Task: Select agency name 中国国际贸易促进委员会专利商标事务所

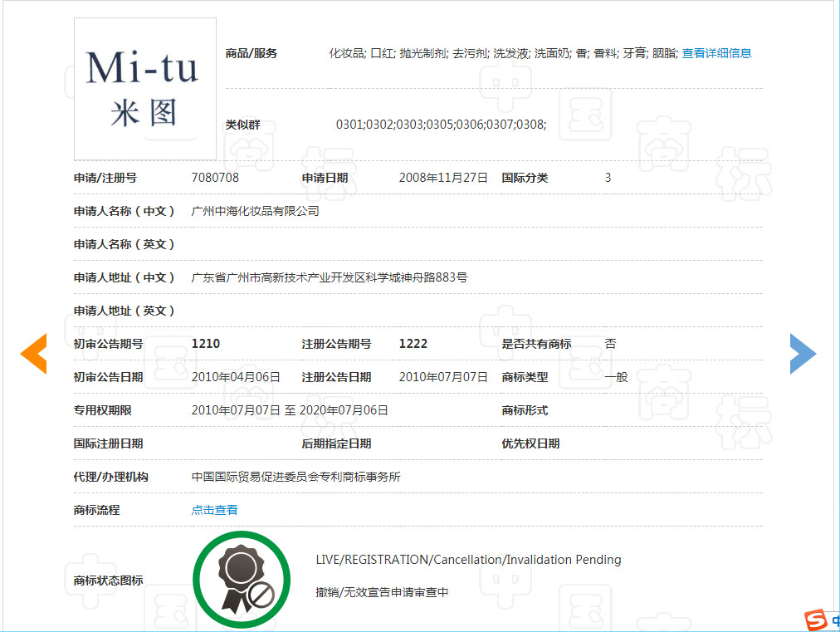Action: (295, 477)
